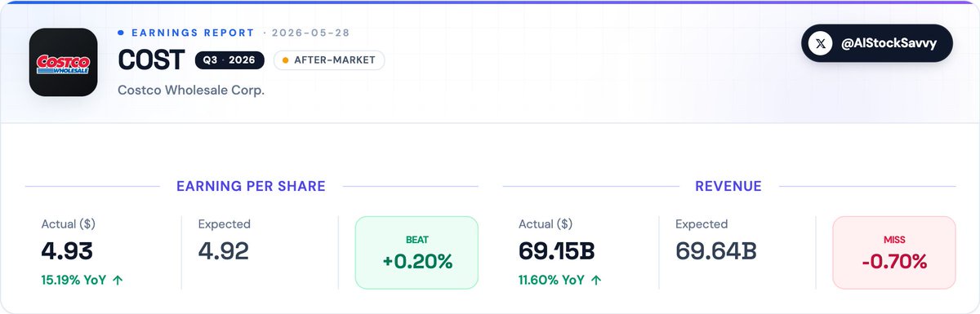Screen dimensions: 980x314
Task: Open the @AIStockSavvy handle badge
Action: point(876,43)
